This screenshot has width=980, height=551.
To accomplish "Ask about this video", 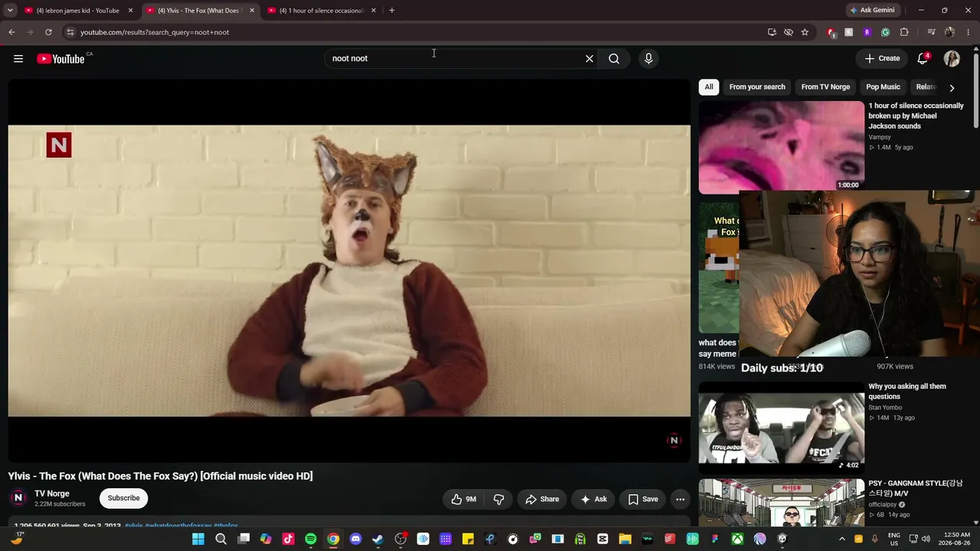I will coord(593,499).
